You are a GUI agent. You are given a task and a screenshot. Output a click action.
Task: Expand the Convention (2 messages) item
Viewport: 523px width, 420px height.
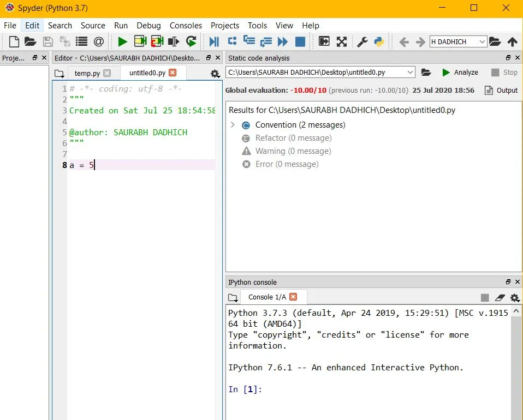coord(233,125)
